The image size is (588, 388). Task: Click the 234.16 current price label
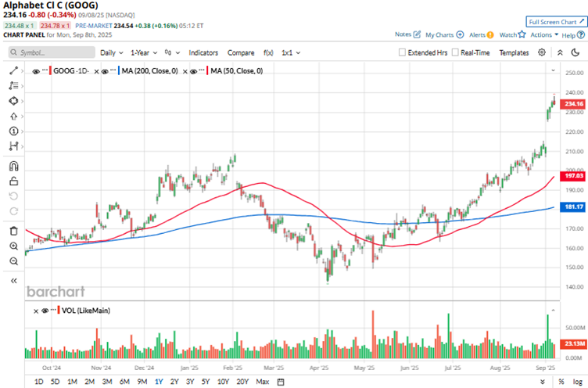pos(574,104)
